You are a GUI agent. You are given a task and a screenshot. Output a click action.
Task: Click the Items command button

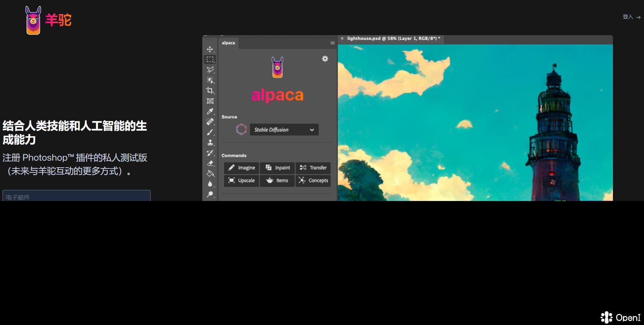click(x=277, y=181)
